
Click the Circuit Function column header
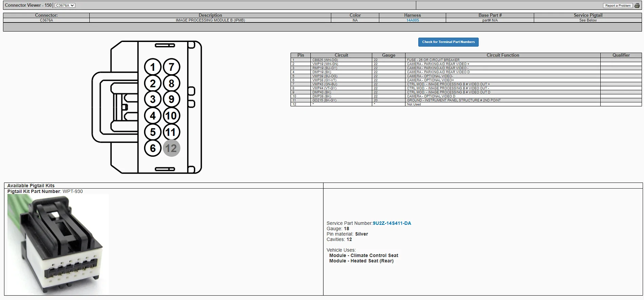[502, 55]
